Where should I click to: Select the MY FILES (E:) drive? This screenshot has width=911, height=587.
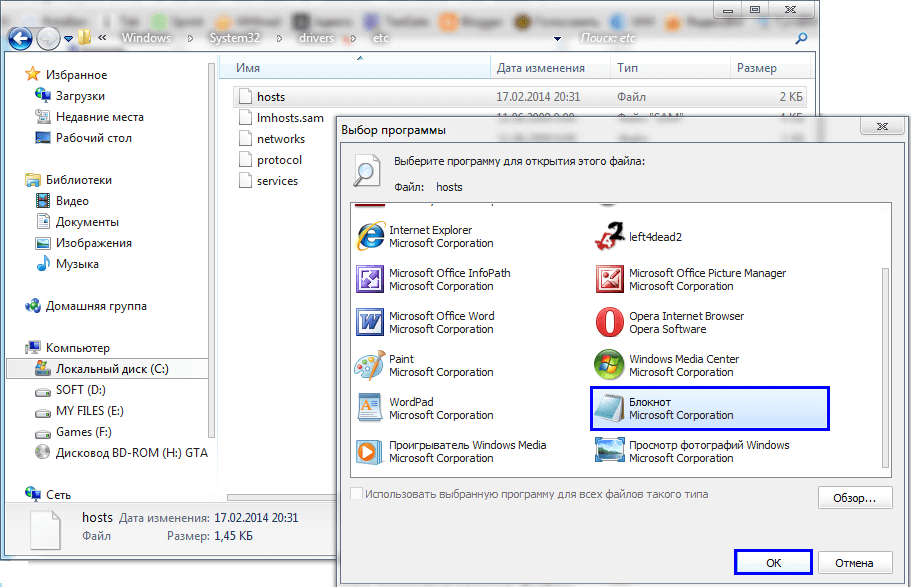(x=79, y=411)
